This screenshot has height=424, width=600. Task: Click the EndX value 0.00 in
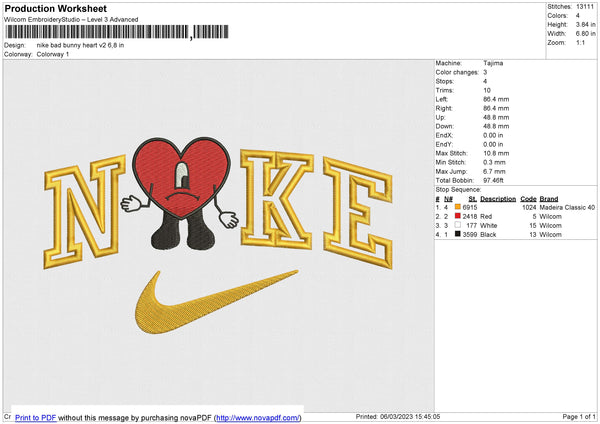pyautogui.click(x=493, y=135)
